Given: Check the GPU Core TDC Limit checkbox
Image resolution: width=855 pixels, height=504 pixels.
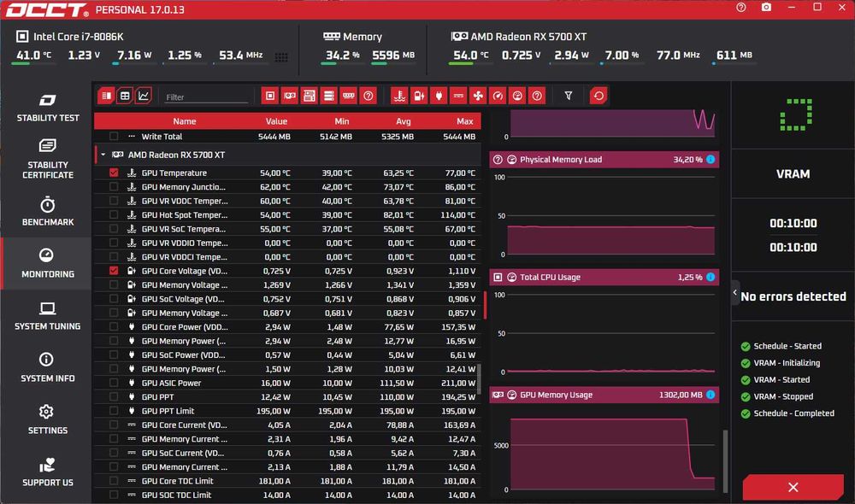Looking at the screenshot, I should (x=114, y=481).
